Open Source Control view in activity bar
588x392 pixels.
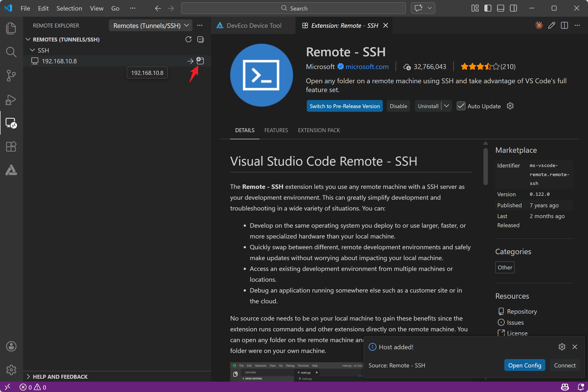11,75
